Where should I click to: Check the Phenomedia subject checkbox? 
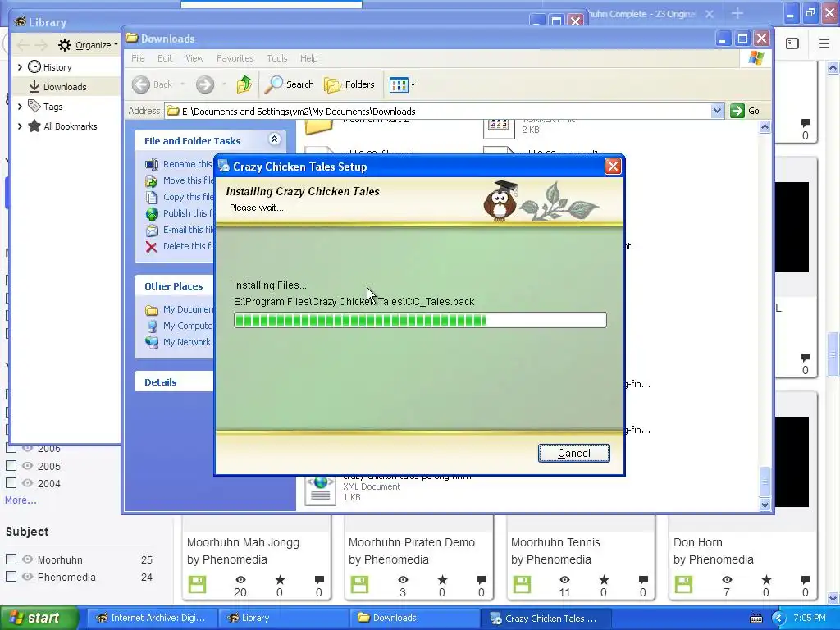11,577
